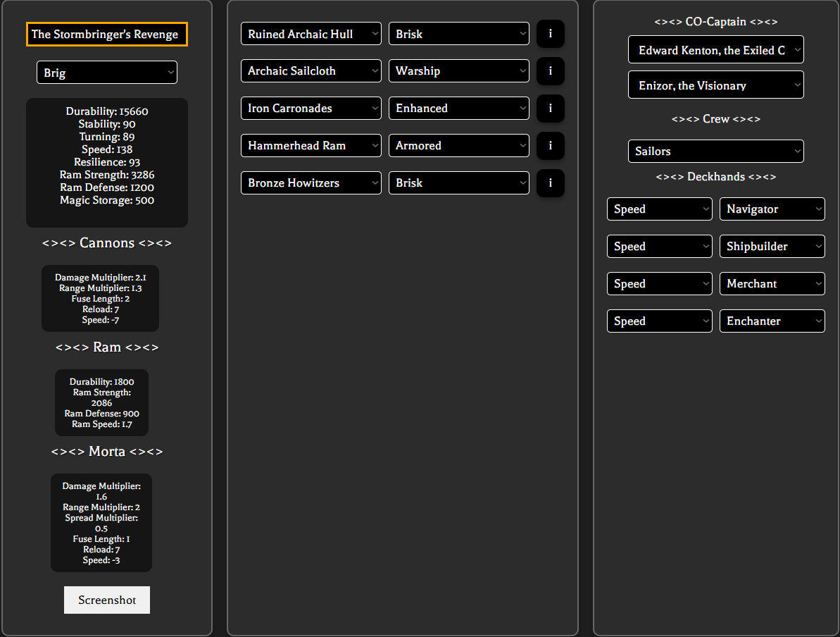840x637 pixels.
Task: Open the howitzers' Brisk modifier dropdown
Action: point(459,183)
